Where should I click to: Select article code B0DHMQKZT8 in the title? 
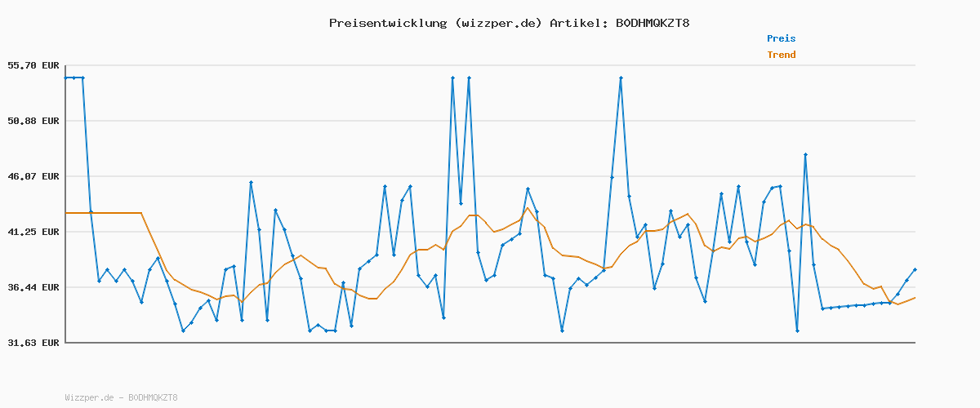pyautogui.click(x=652, y=23)
